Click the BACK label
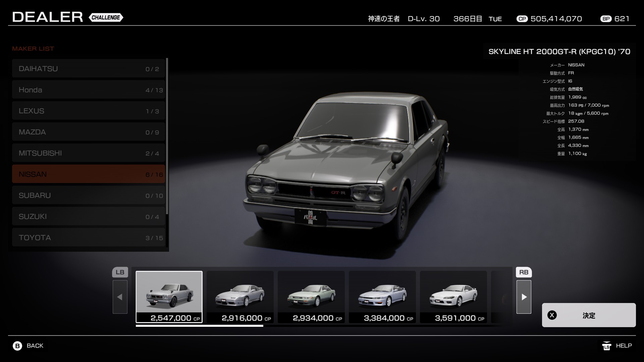 [35, 346]
